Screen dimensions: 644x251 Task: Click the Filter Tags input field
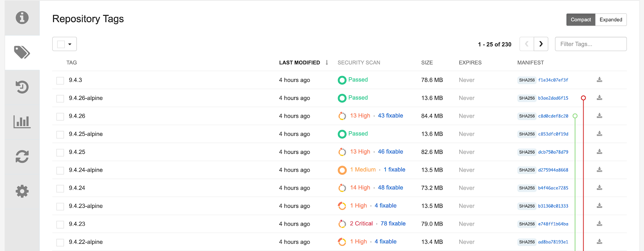click(x=590, y=44)
